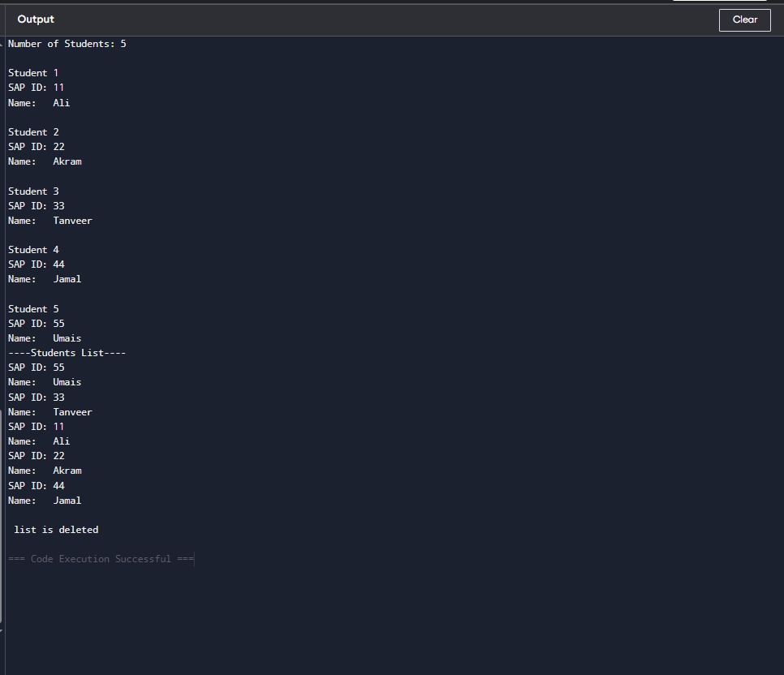Click the Output panel title

click(36, 19)
